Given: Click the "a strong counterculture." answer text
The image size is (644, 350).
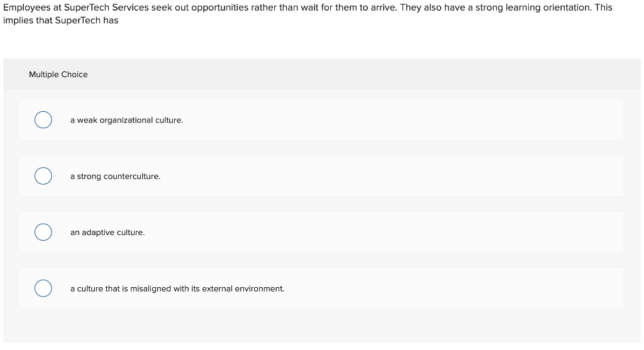Looking at the screenshot, I should tap(115, 177).
